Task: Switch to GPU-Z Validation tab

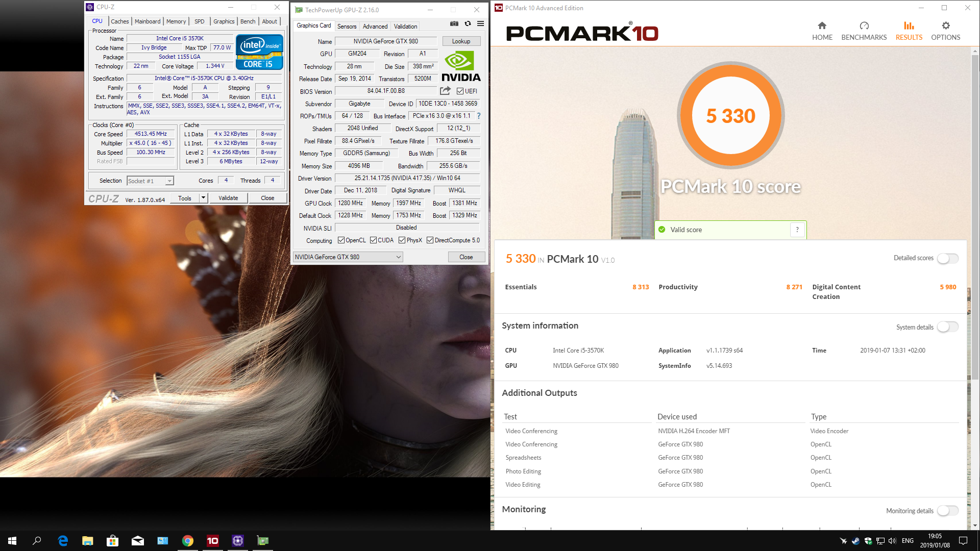Action: coord(405,27)
